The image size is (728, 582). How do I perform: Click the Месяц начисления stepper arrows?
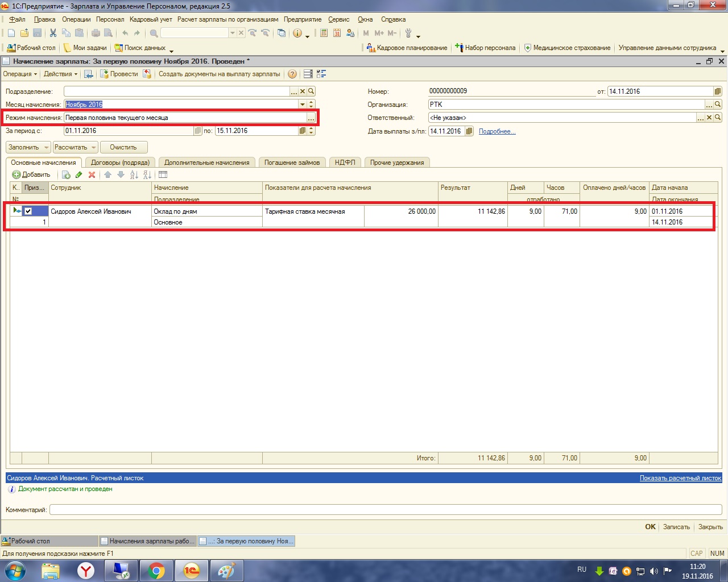311,105
